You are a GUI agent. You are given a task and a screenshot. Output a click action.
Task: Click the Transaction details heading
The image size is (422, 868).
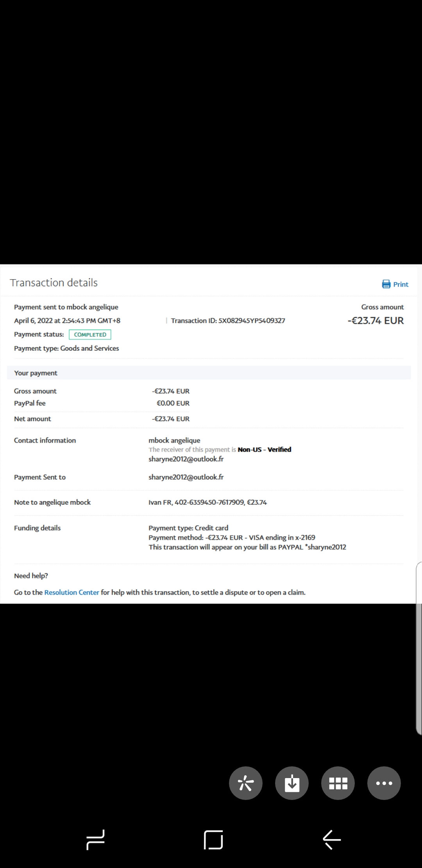coord(54,283)
